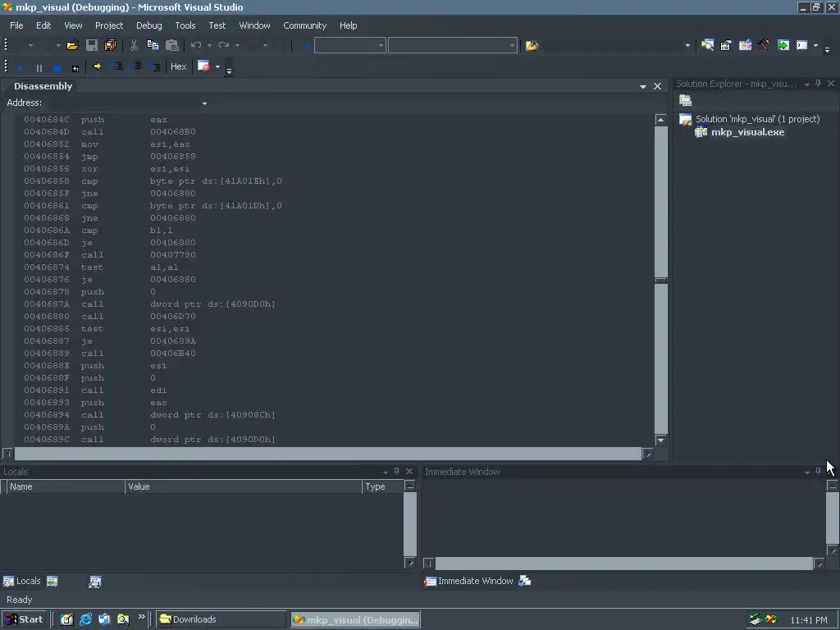Screen dimensions: 840x630
Task: Click the Copy icon in toolbar
Action: (153, 46)
